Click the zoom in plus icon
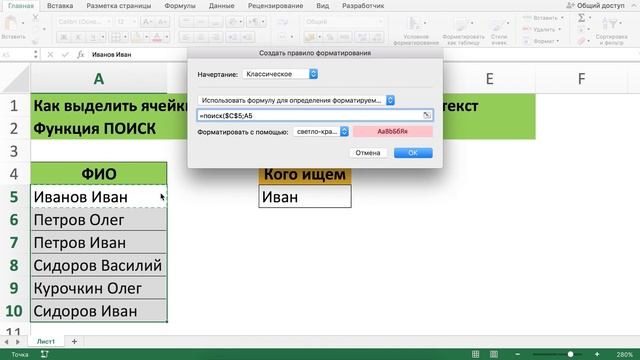The width and height of the screenshot is (640, 360). [x=597, y=354]
